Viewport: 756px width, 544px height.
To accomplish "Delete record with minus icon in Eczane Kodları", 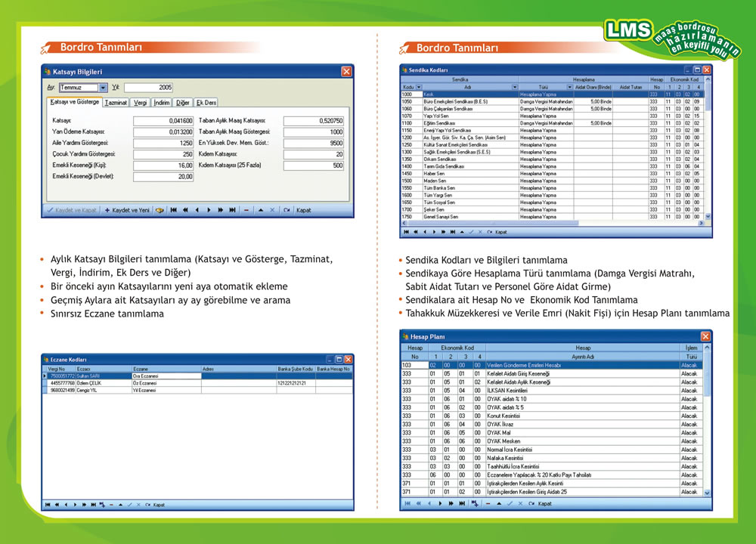I will pyautogui.click(x=111, y=505).
